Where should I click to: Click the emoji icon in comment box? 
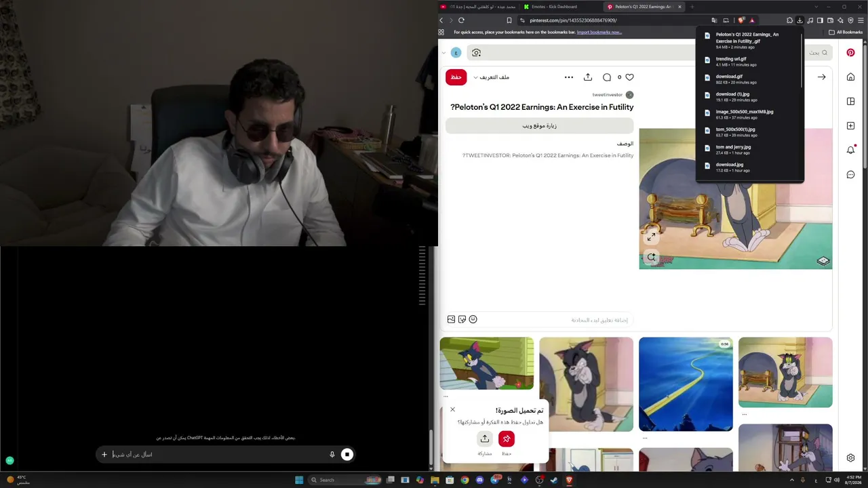click(x=473, y=319)
